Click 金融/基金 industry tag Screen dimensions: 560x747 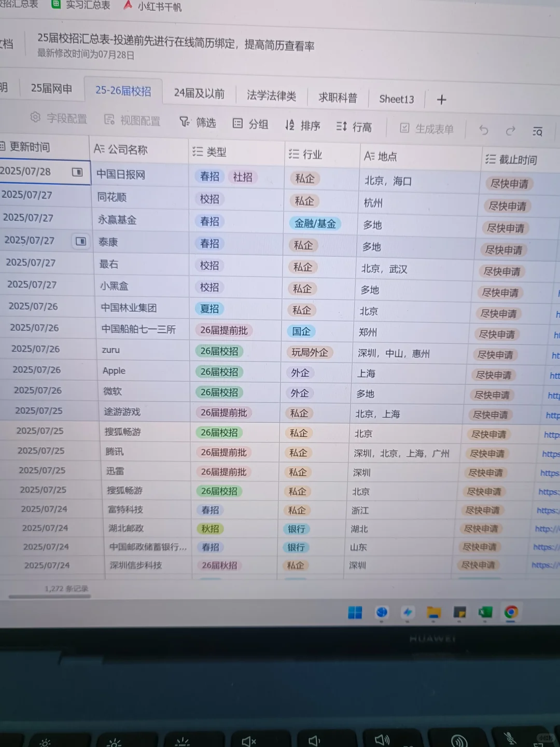click(x=315, y=224)
